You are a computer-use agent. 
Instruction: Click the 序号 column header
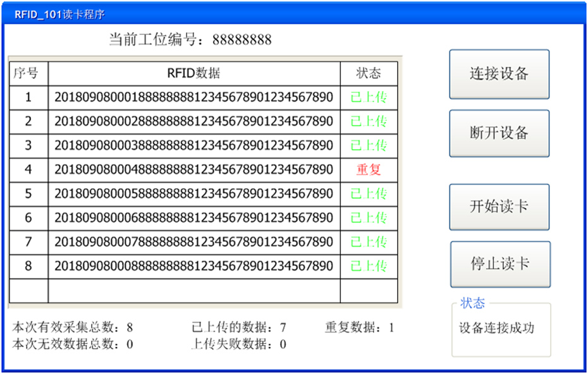(28, 73)
